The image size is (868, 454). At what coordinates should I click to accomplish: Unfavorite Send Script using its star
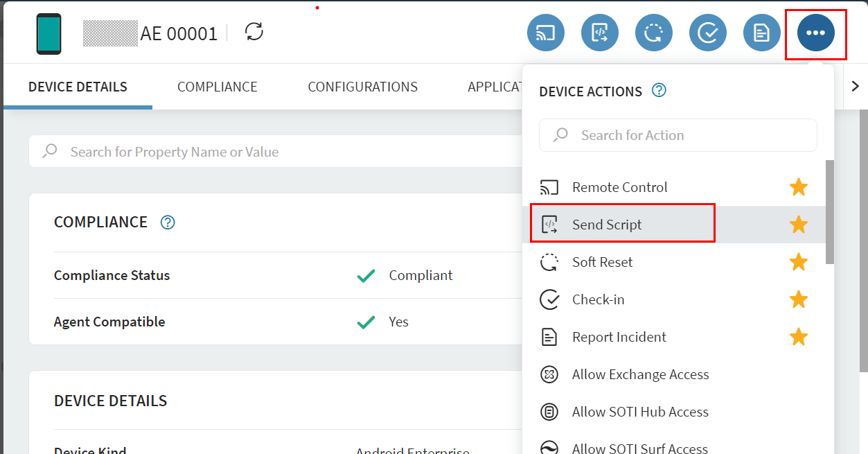pyautogui.click(x=798, y=225)
